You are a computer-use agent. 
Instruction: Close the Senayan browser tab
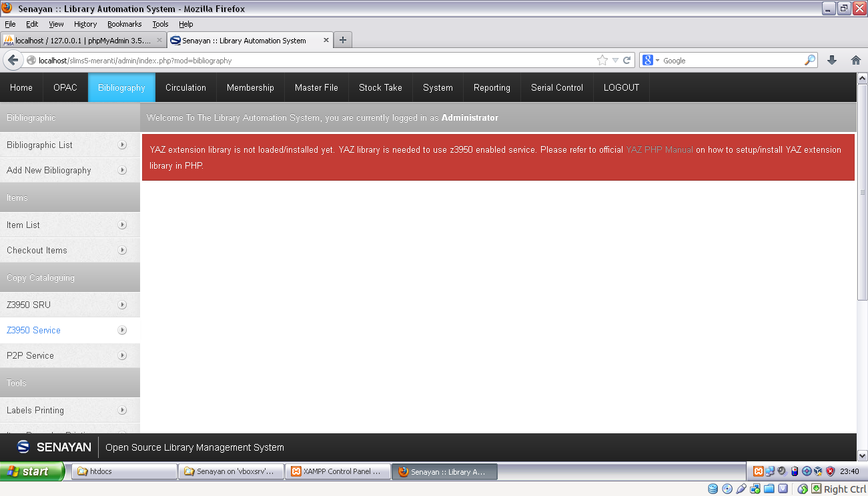click(326, 40)
